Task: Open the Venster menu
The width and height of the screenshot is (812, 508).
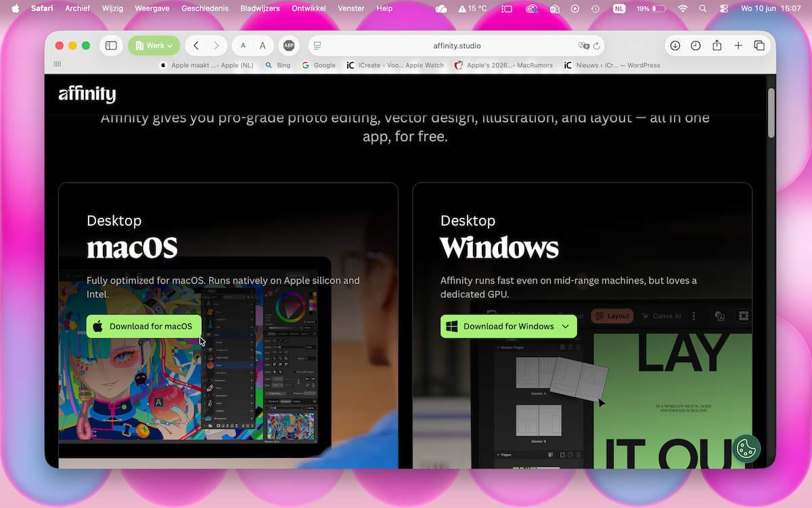Action: (351, 8)
